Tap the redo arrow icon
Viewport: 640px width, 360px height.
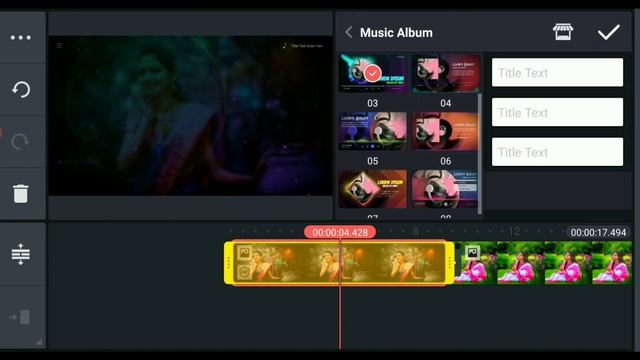[x=20, y=142]
